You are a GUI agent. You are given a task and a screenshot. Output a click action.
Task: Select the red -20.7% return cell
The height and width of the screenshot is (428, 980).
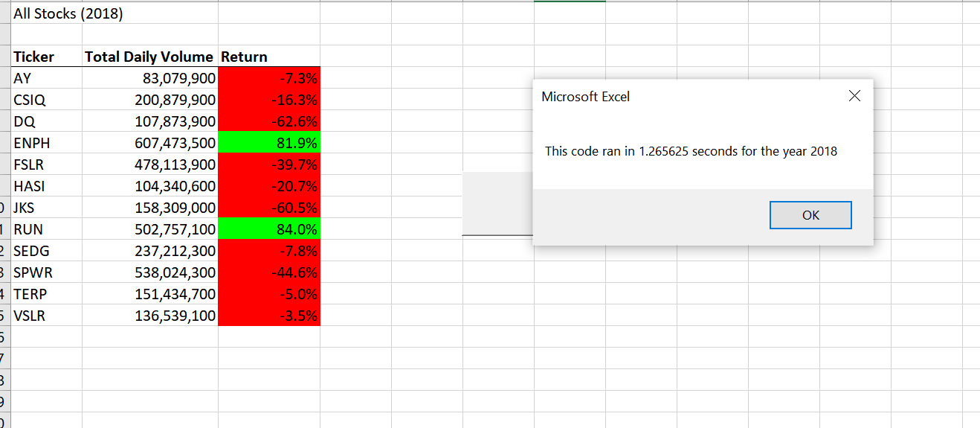(x=269, y=186)
